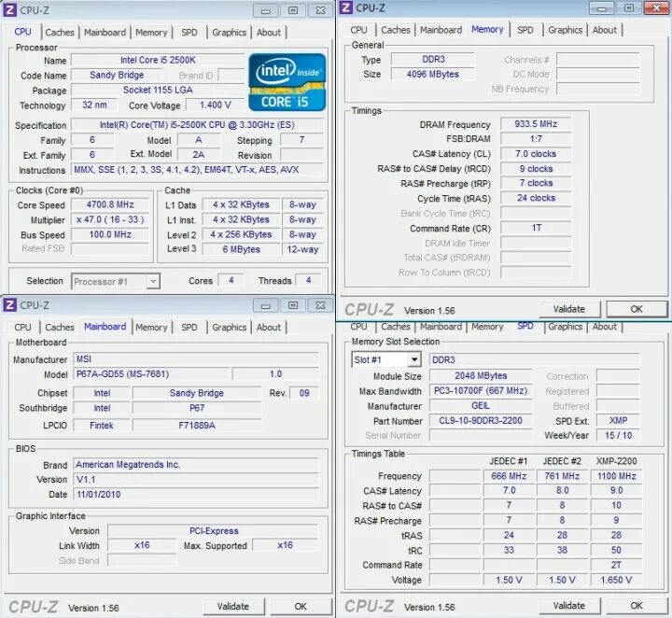The image size is (672, 618).
Task: Open Mainboard tab in CPU window
Action: (x=105, y=33)
